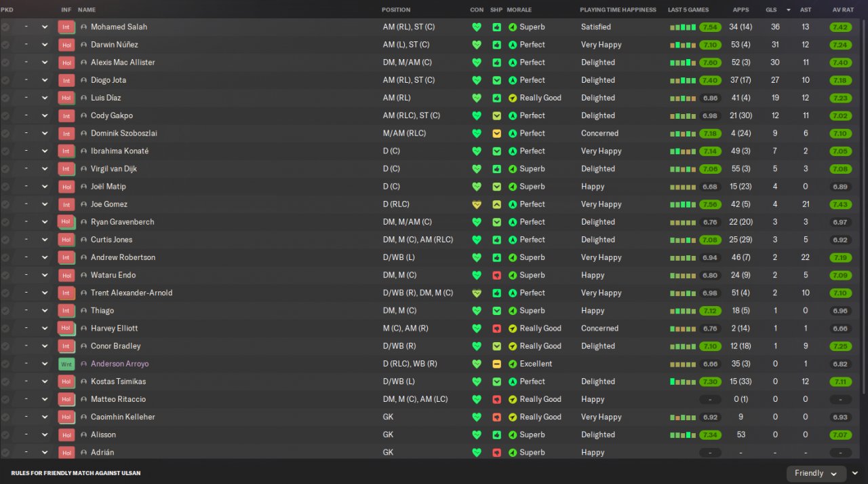Open picked-position dropdown for Trent Alexander-Arnold
This screenshot has height=484, width=868.
[45, 293]
